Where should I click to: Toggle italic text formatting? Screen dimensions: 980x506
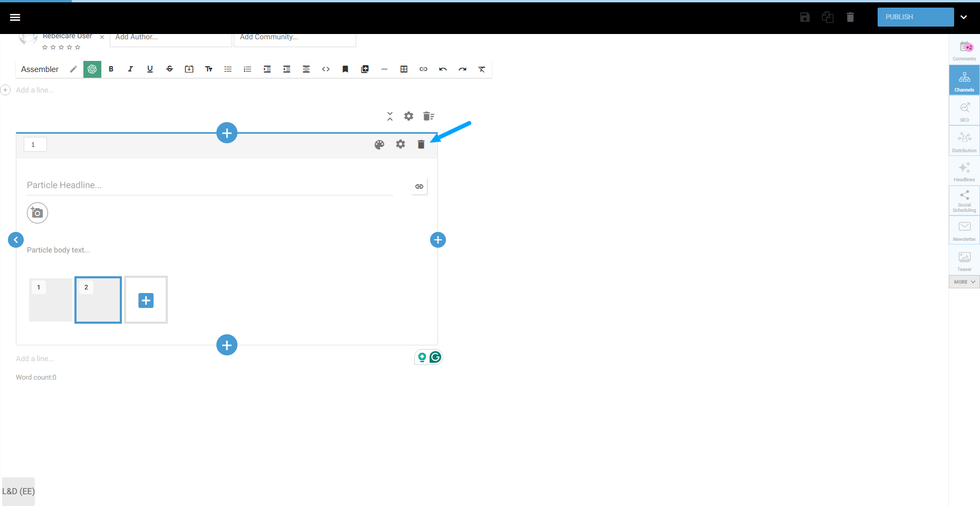point(130,69)
